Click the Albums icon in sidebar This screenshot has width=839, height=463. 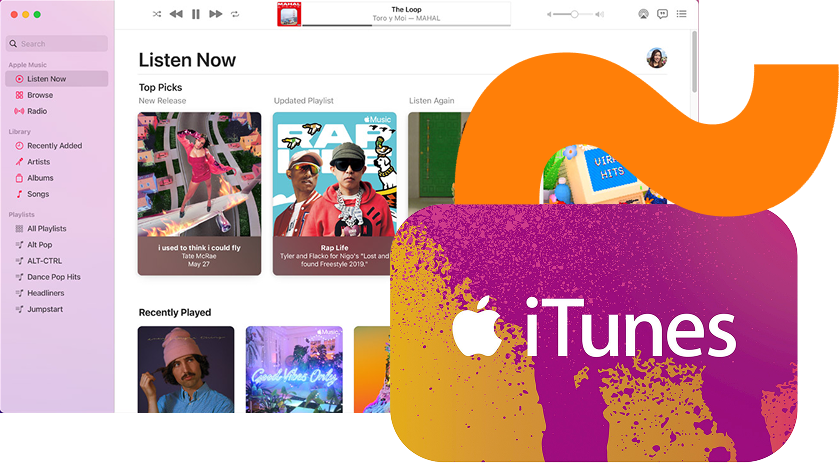(x=19, y=178)
